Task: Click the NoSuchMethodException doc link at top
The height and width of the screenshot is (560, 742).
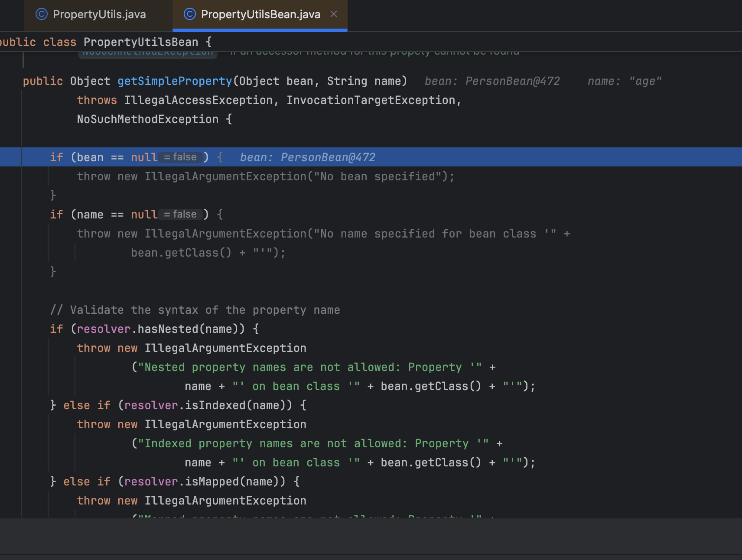Action: coord(148,54)
